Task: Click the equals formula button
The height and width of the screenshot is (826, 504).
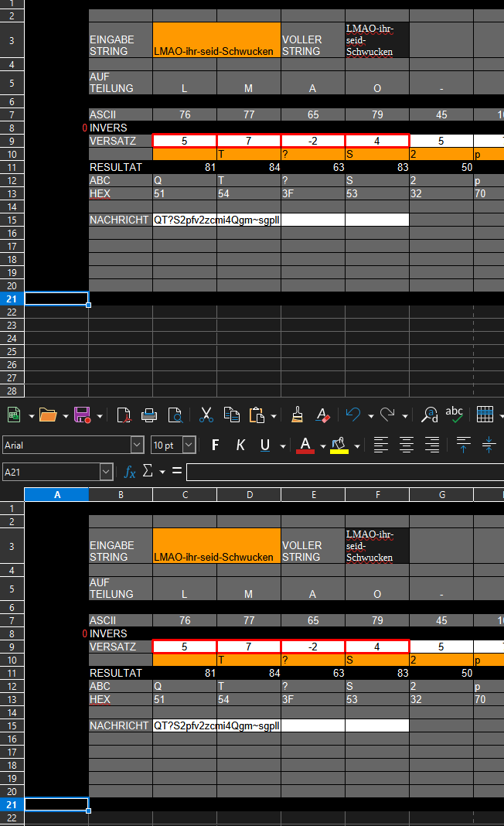Action: (x=177, y=470)
